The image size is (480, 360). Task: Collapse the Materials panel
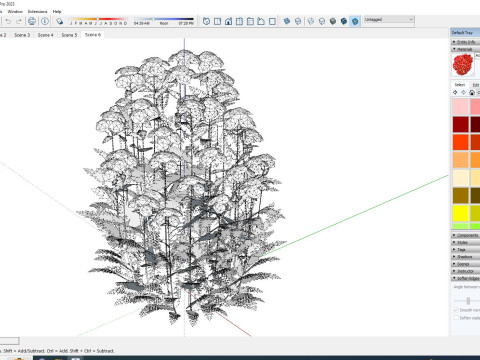466,49
